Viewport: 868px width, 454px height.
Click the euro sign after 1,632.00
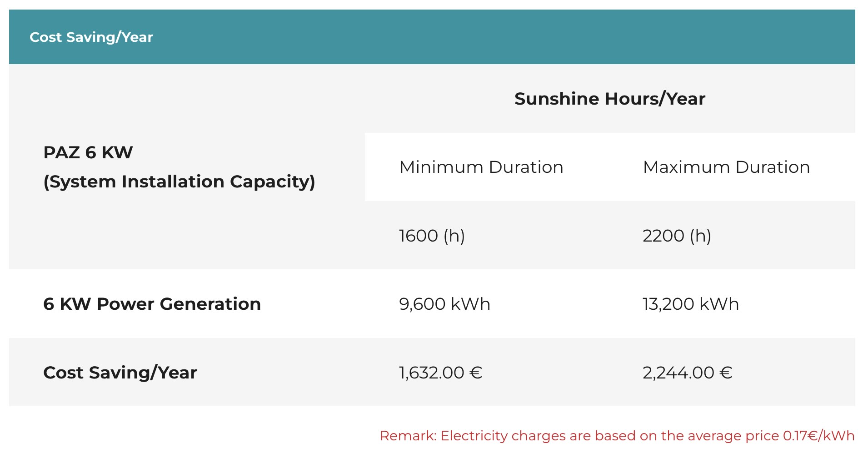tap(475, 373)
